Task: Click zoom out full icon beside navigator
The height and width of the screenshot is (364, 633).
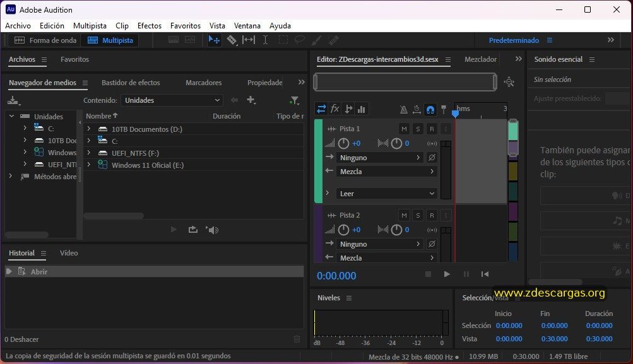Action: [x=509, y=82]
